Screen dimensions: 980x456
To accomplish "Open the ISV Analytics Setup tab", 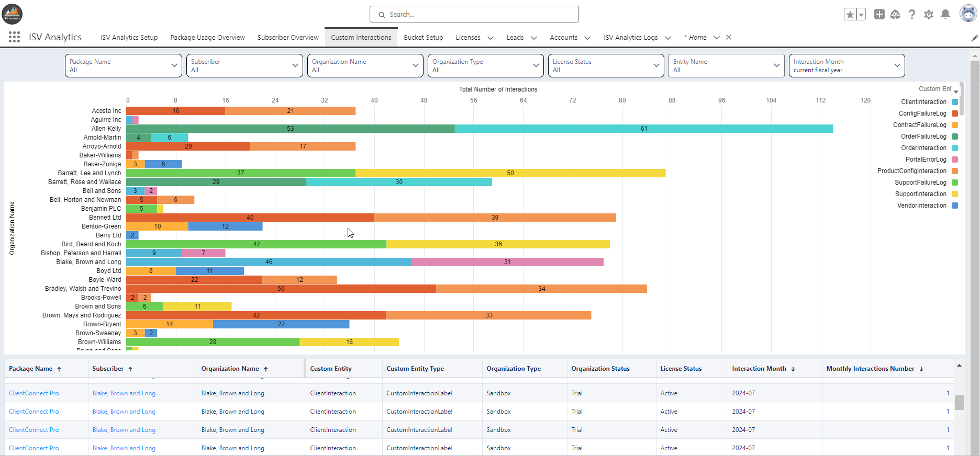I will (129, 38).
